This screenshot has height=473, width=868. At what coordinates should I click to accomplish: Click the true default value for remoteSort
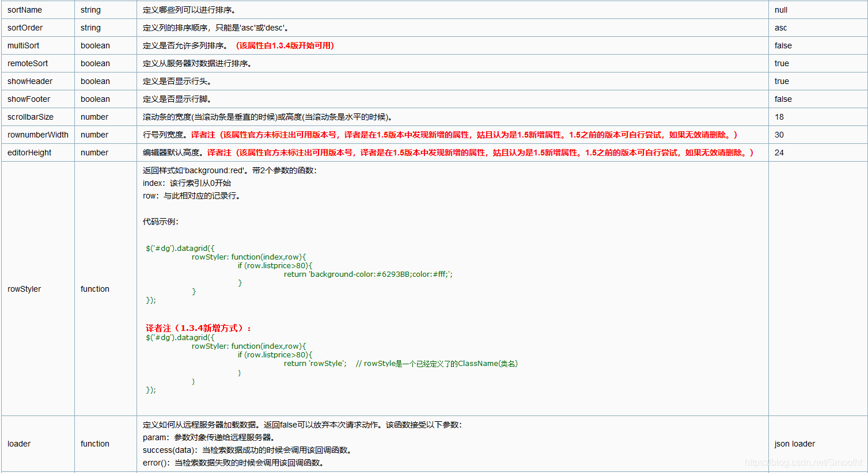pos(782,63)
